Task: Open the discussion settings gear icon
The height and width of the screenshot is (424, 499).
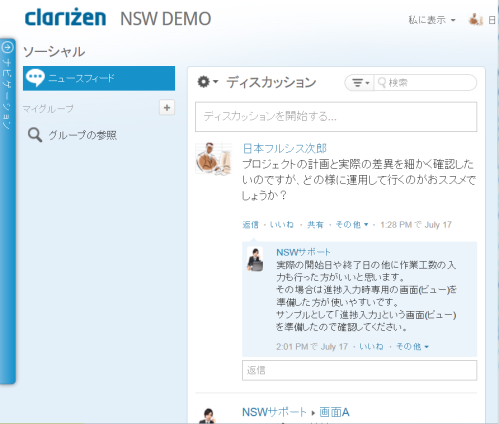Action: point(207,82)
